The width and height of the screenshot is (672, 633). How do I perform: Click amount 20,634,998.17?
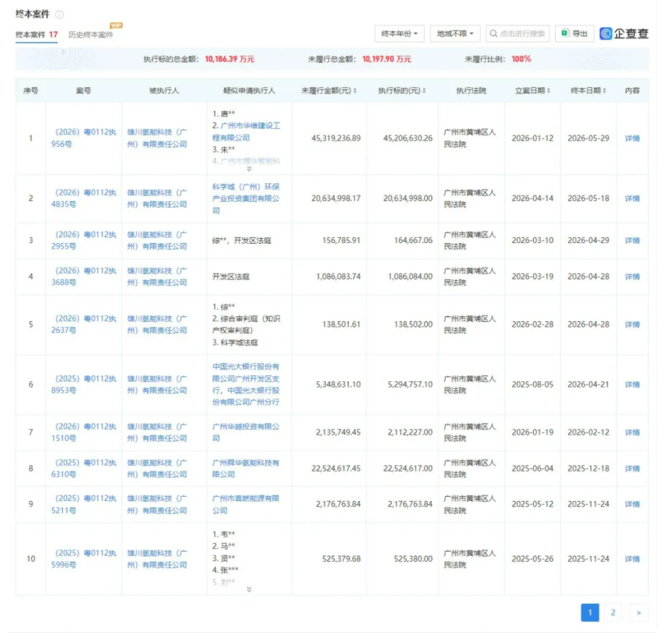[336, 198]
